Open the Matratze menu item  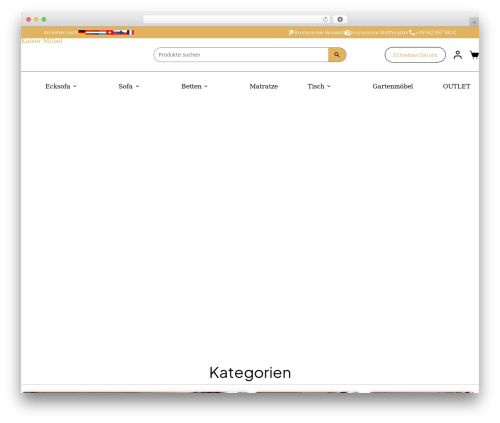point(264,86)
